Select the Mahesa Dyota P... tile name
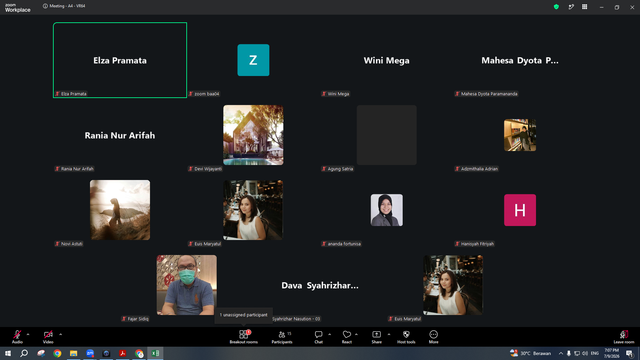The height and width of the screenshot is (360, 640). (x=520, y=60)
